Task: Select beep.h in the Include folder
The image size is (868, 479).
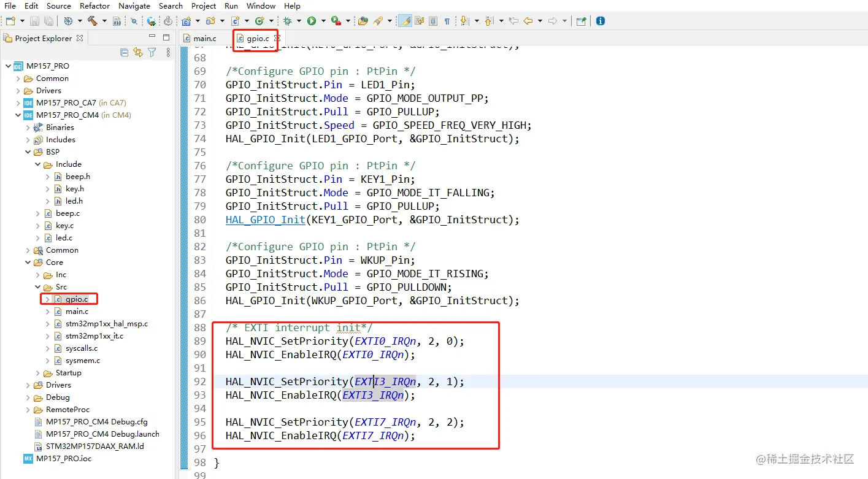Action: [78, 177]
